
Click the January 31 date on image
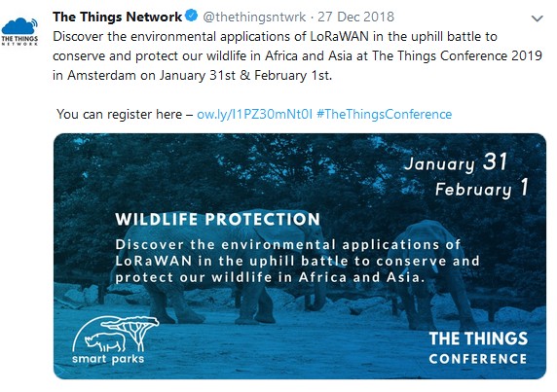click(456, 162)
